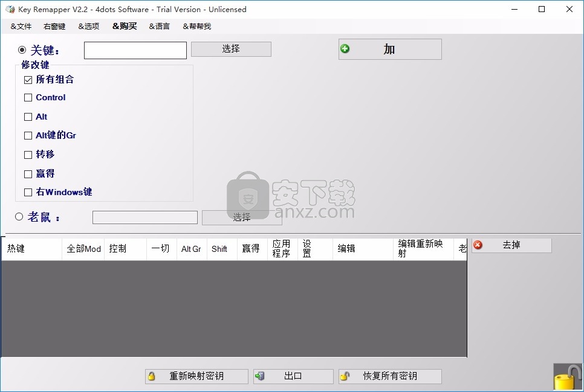Enable the Control modifier checkbox
Screen dimensions: 584x392
click(x=28, y=97)
